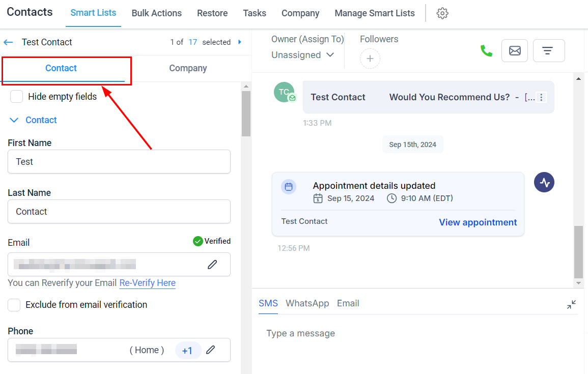Click the Re-Verify Here link
588x374 pixels.
pos(147,283)
